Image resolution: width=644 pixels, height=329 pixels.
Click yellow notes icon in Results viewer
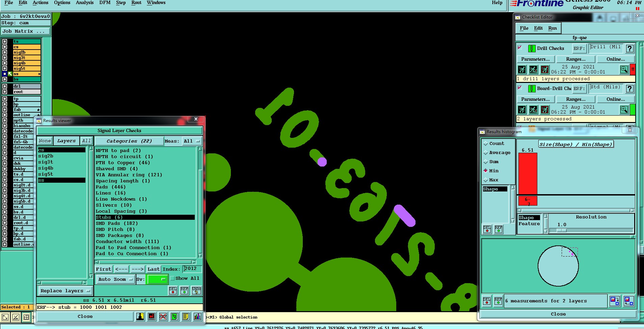point(186,316)
